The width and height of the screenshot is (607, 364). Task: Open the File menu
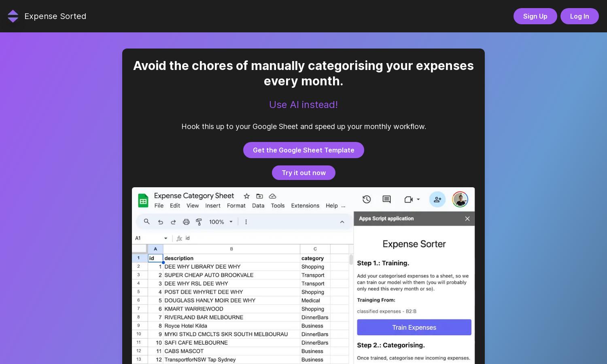pos(159,205)
